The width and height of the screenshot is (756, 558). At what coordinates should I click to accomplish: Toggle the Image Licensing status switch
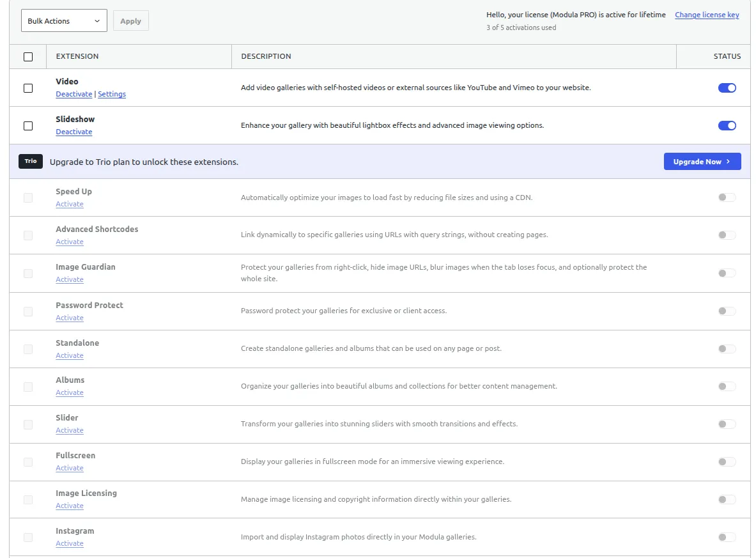[727, 499]
